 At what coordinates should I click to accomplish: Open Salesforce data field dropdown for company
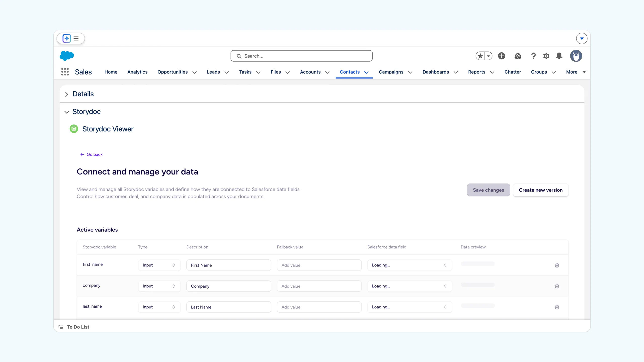(410, 286)
